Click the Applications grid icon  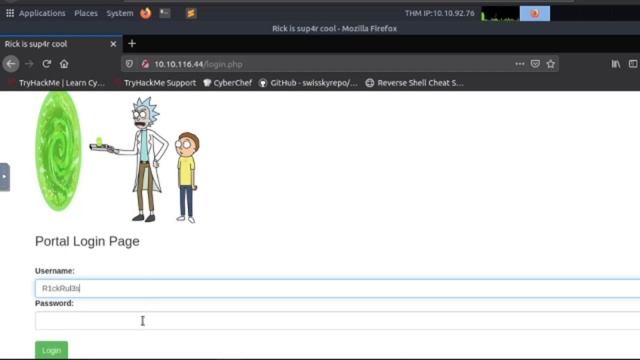(x=10, y=13)
